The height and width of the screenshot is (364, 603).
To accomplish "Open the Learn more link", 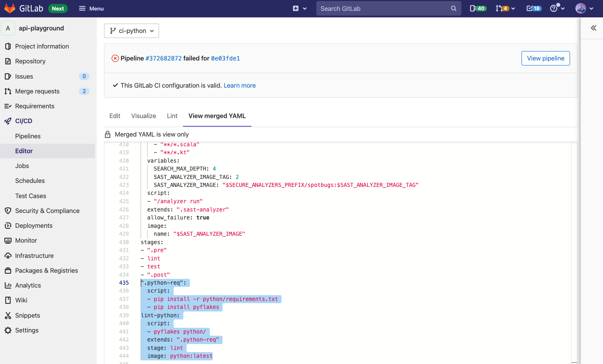I will 240,85.
